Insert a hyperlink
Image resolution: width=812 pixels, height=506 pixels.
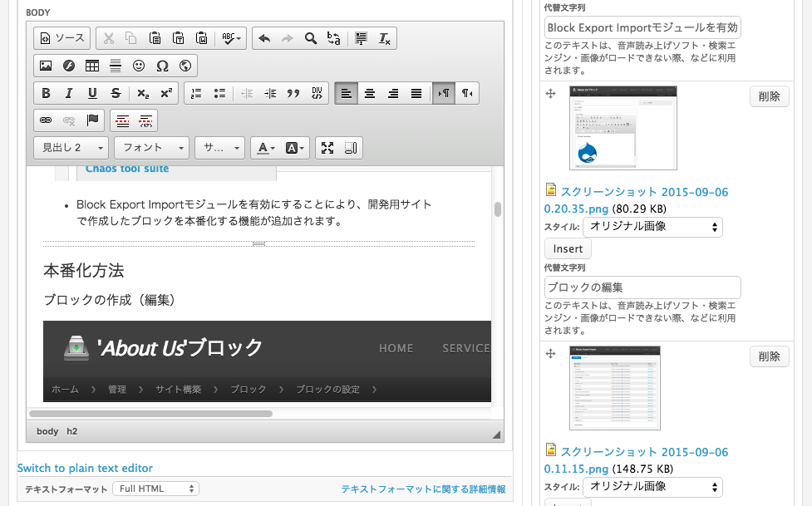pyautogui.click(x=47, y=120)
